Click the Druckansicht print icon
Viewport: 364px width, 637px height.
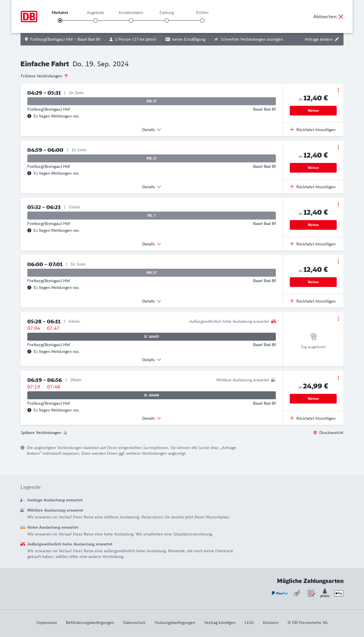[x=315, y=433]
